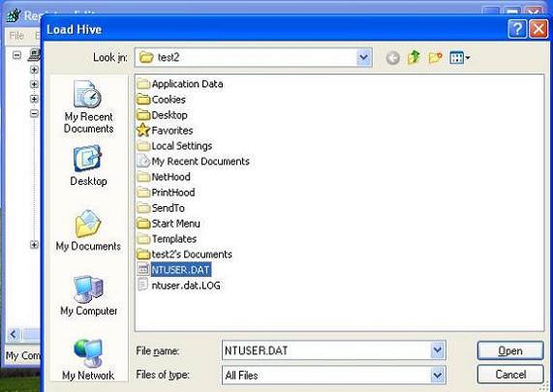Open the File name dropdown arrow

pyautogui.click(x=438, y=350)
